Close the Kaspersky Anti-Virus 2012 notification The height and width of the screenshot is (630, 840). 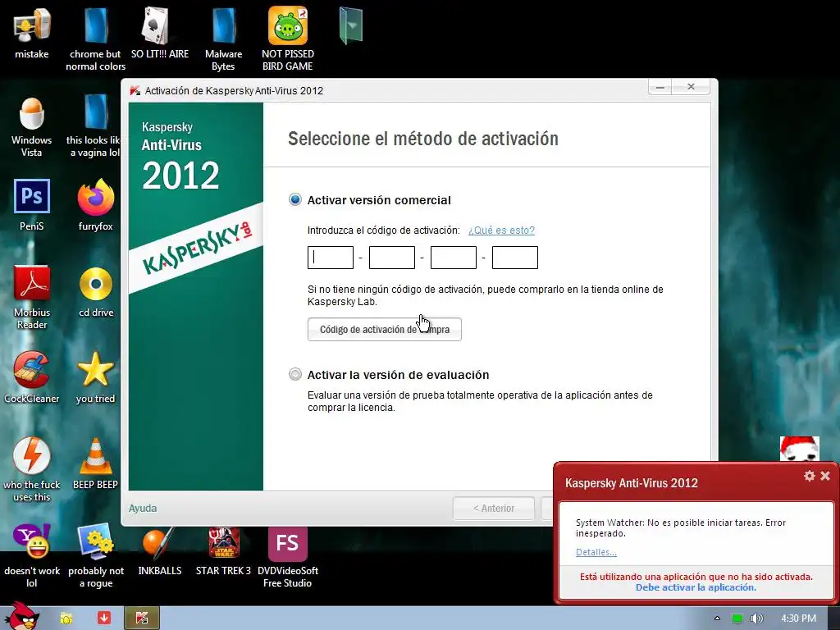[825, 476]
